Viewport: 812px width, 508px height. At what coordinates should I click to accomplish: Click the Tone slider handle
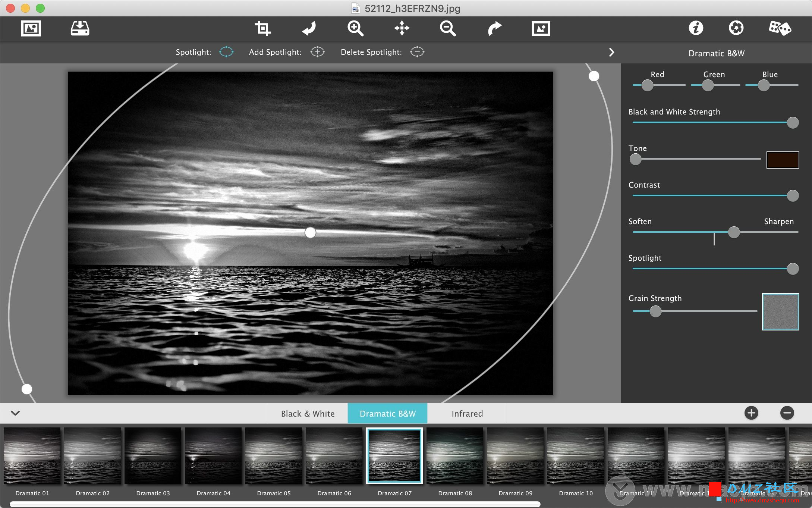[635, 159]
